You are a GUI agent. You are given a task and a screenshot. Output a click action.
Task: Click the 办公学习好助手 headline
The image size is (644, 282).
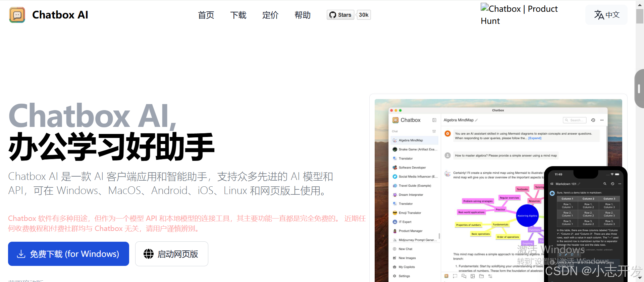(111, 147)
